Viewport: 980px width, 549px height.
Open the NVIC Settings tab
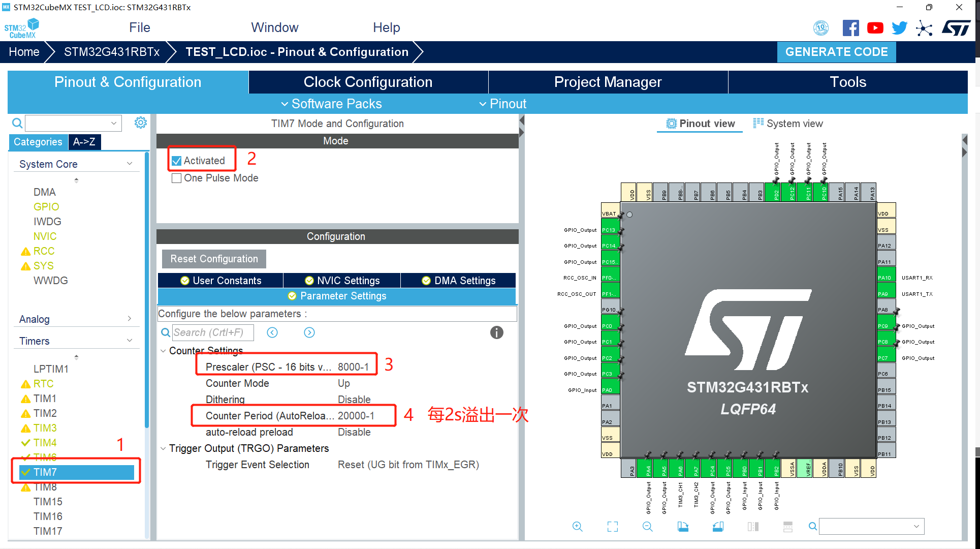(x=342, y=281)
